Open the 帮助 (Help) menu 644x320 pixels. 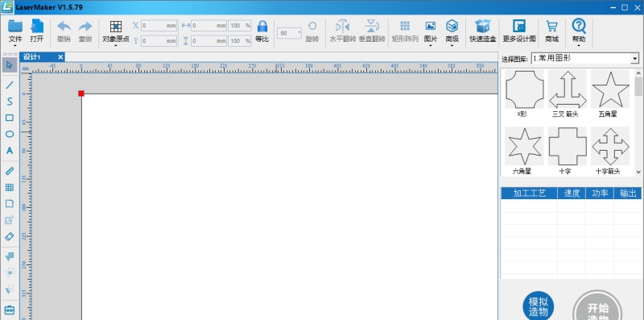(579, 26)
